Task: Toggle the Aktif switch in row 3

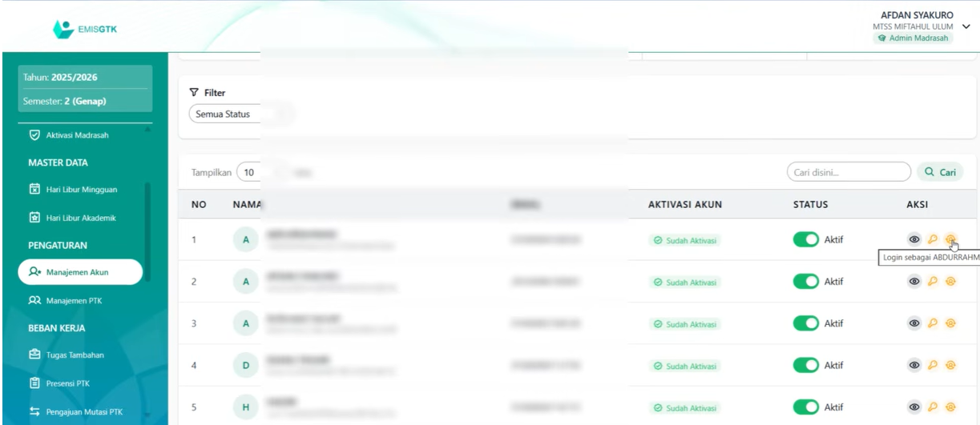Action: 806,323
